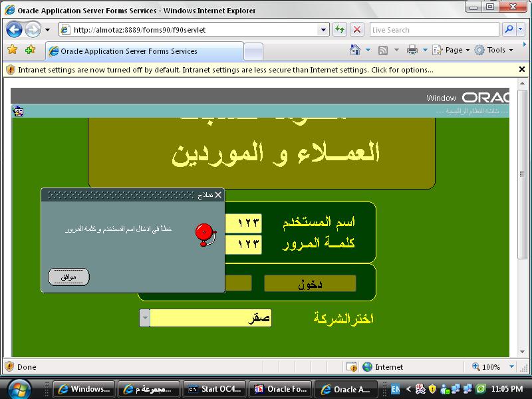532x399 pixels.
Task: Expand the company selection dropdown arrow
Action: point(144,318)
